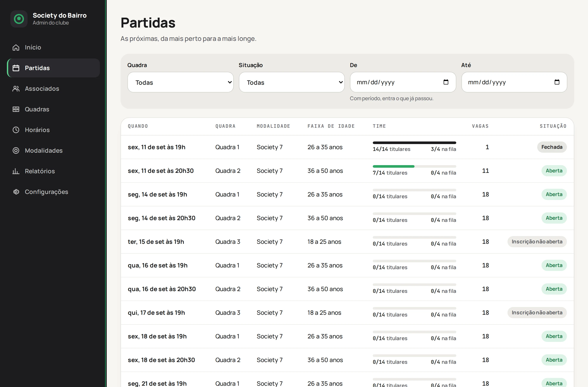Click the empty progress bar for seg 14 19h
Screen dimensions: 588x387
click(x=414, y=190)
